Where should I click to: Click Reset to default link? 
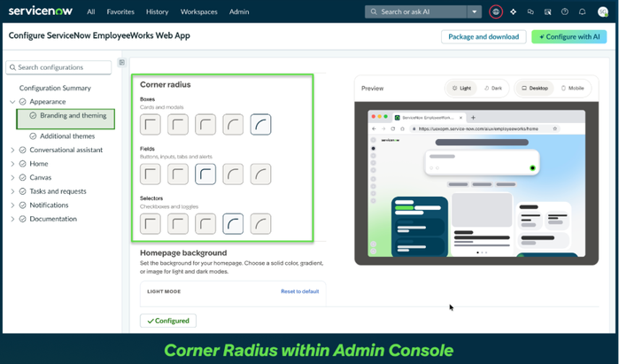pos(299,291)
